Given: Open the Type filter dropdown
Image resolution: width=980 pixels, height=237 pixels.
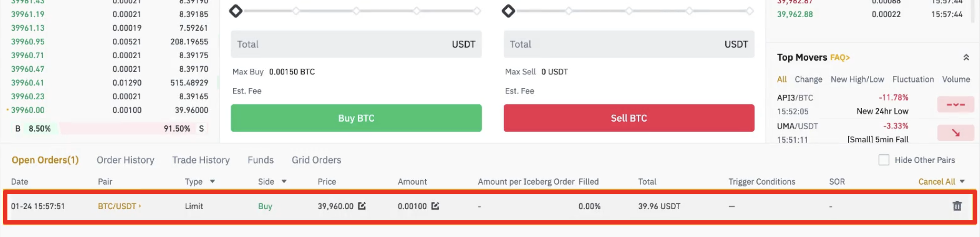Looking at the screenshot, I should coord(212,182).
